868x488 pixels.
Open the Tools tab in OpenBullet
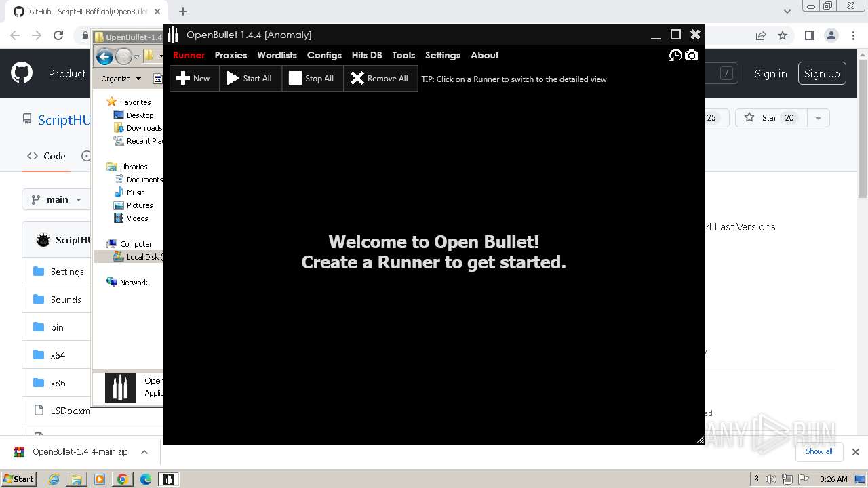[403, 55]
